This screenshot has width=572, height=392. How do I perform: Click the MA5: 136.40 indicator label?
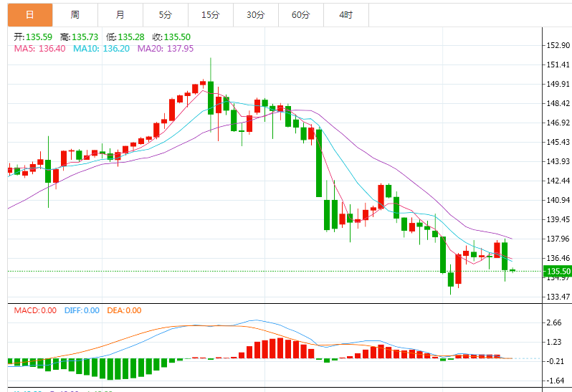[39, 49]
